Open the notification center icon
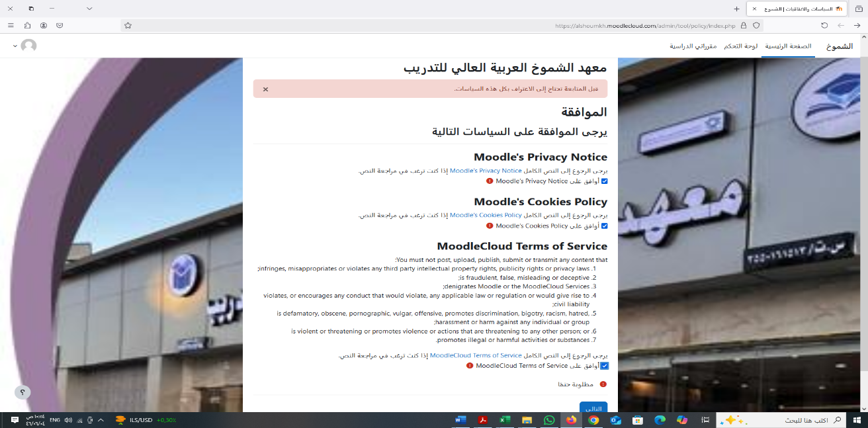868x428 pixels. pyautogui.click(x=15, y=420)
